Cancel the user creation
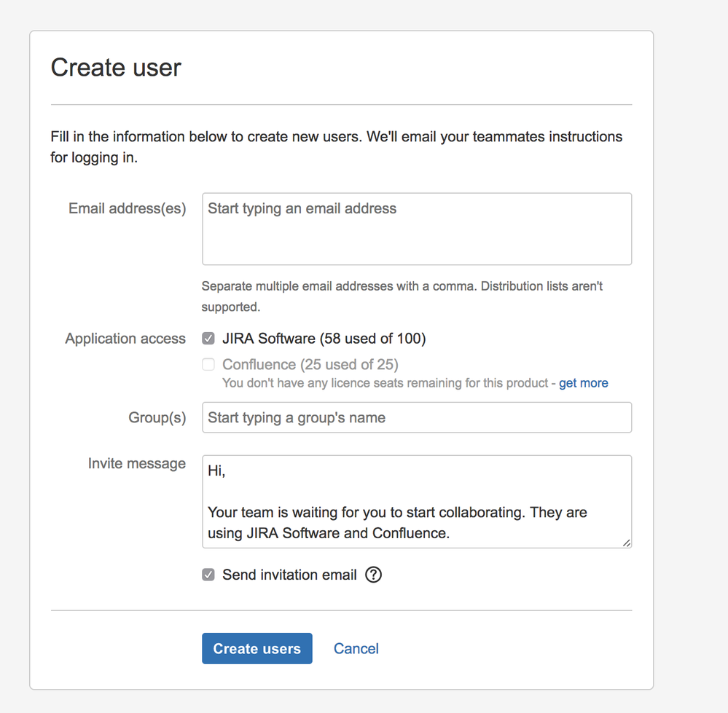The image size is (728, 713). tap(356, 648)
